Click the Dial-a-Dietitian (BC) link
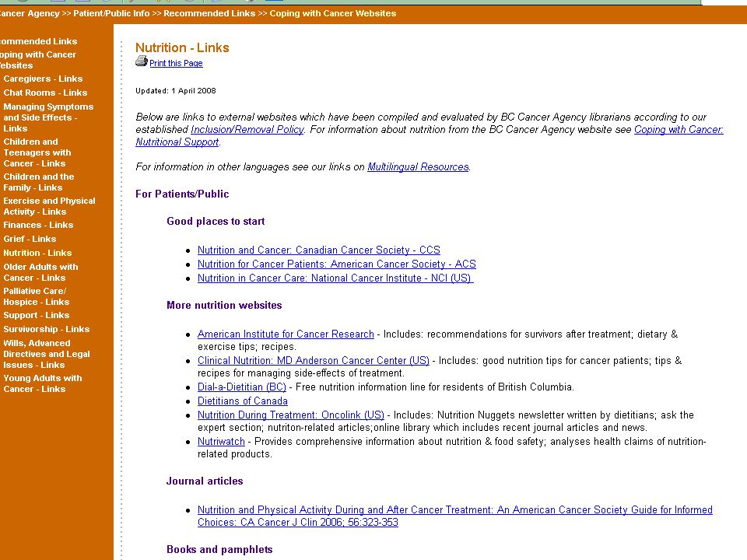This screenshot has height=560, width=747. tap(242, 387)
